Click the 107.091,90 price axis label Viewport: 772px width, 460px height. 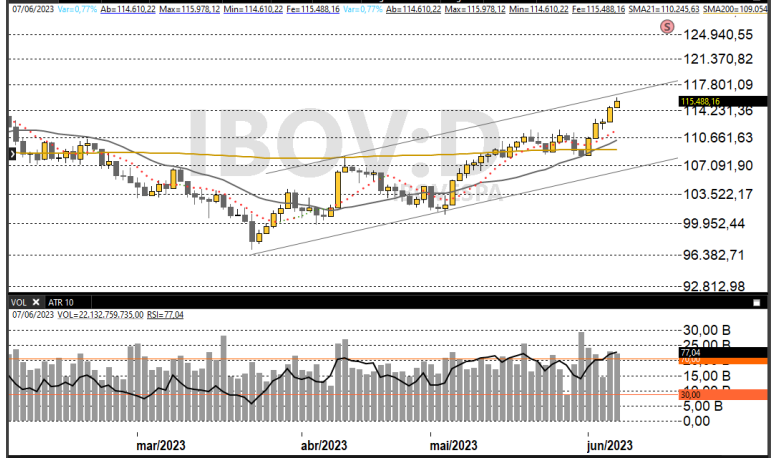[718, 165]
